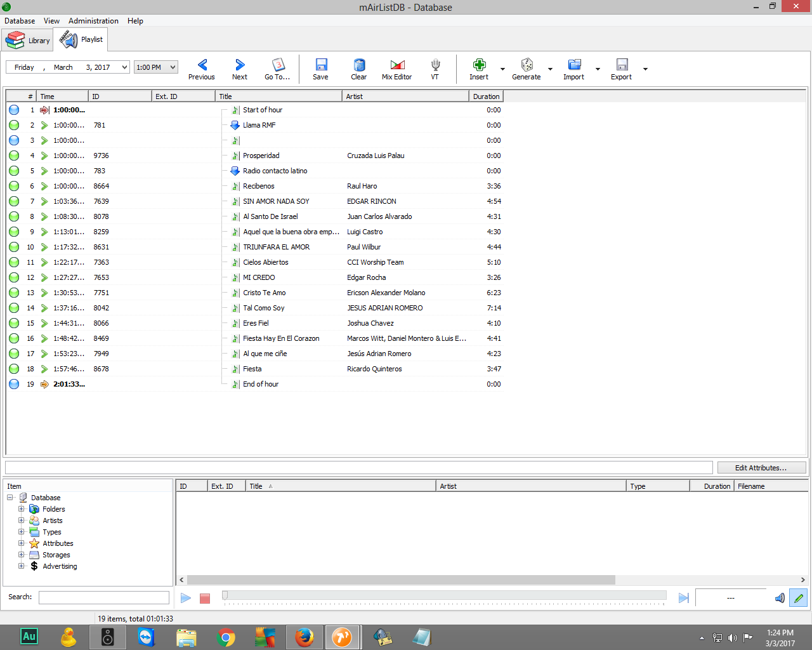Sort the library by the Title column header
This screenshot has width=812, height=650.
341,486
